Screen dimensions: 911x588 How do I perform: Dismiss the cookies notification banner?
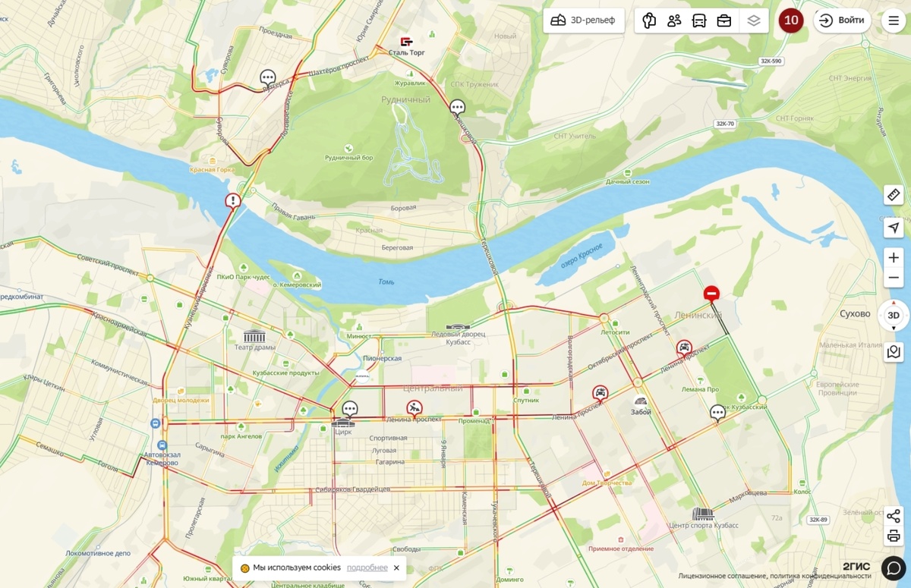click(396, 568)
